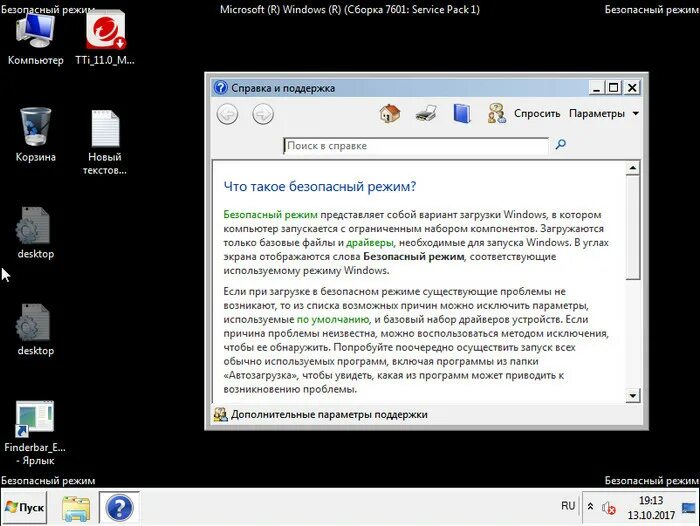Open Windows Explorer from the taskbar
Image resolution: width=700 pixels, height=526 pixels.
coord(76,508)
